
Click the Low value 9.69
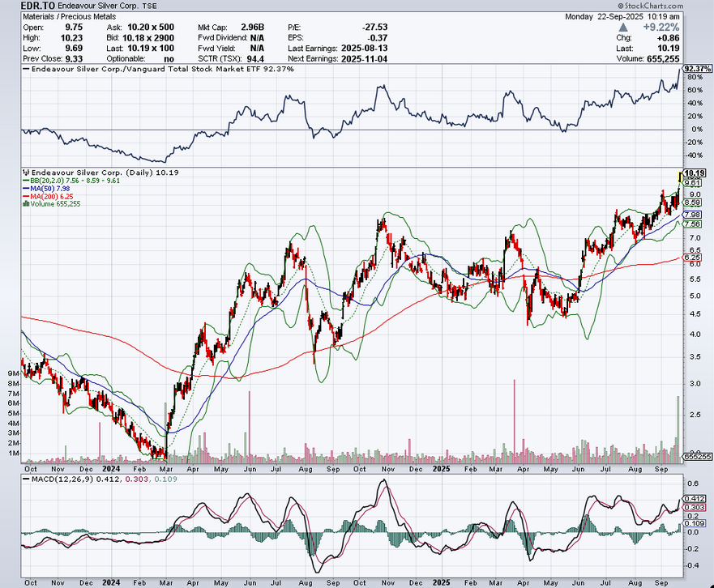pyautogui.click(x=74, y=49)
